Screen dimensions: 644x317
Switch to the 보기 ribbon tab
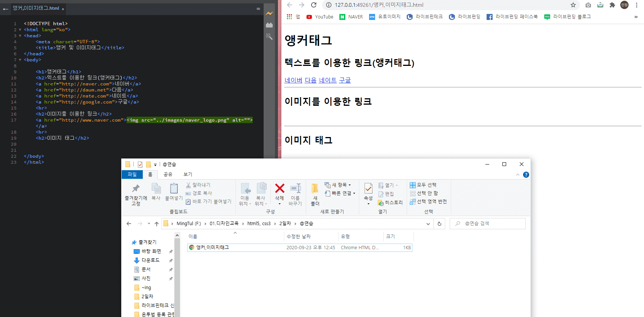click(188, 175)
